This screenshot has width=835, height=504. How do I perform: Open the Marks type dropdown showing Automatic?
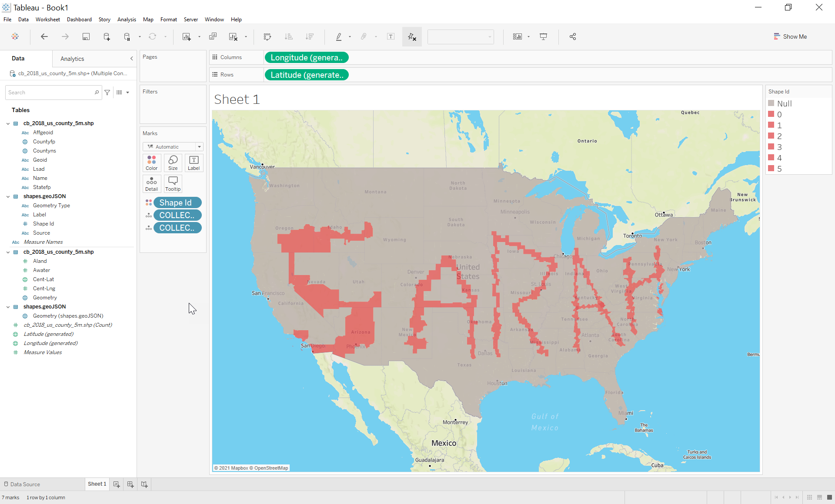tap(200, 146)
